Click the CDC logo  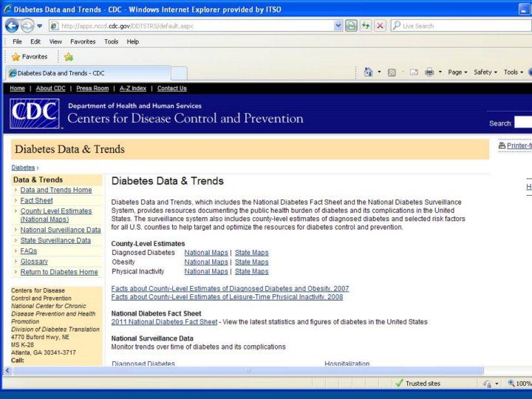34,114
